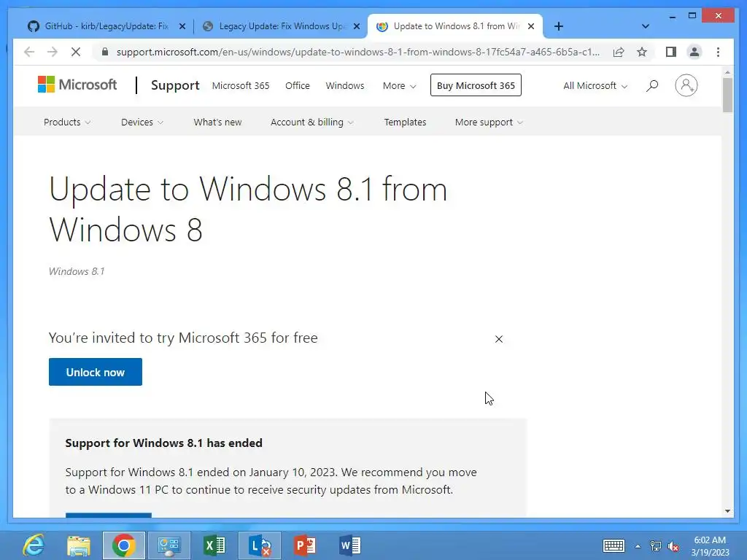Screen dimensions: 747x560
Task: Open File Explorer from the taskbar
Action: (x=79, y=545)
